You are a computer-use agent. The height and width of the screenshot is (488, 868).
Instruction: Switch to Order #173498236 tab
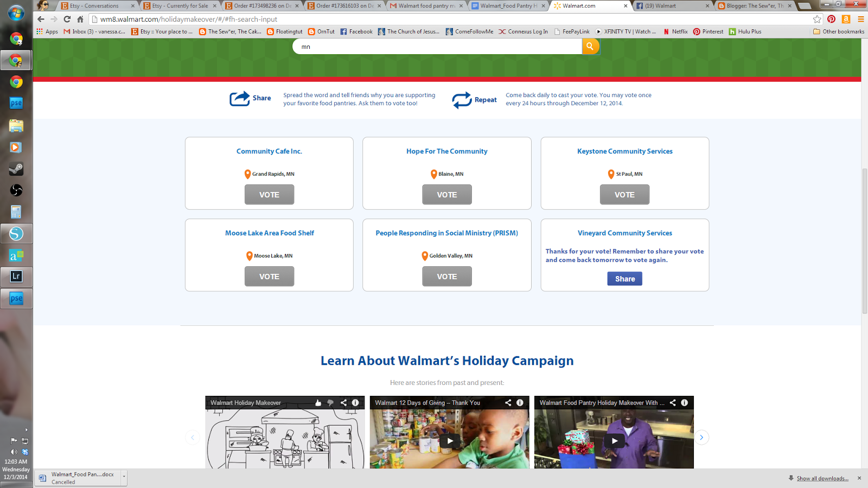(262, 6)
